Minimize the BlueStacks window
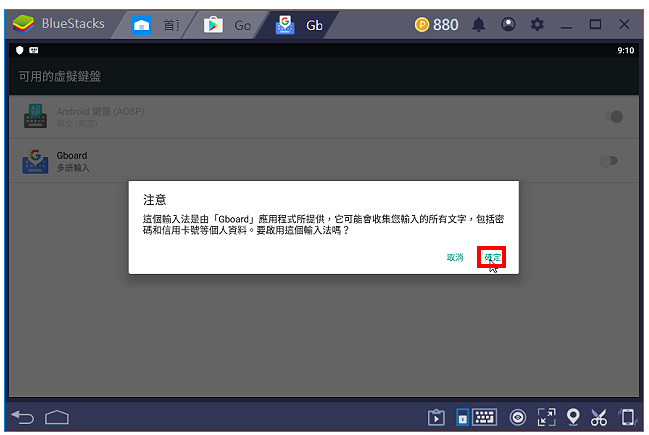This screenshot has width=649, height=435. coord(566,25)
